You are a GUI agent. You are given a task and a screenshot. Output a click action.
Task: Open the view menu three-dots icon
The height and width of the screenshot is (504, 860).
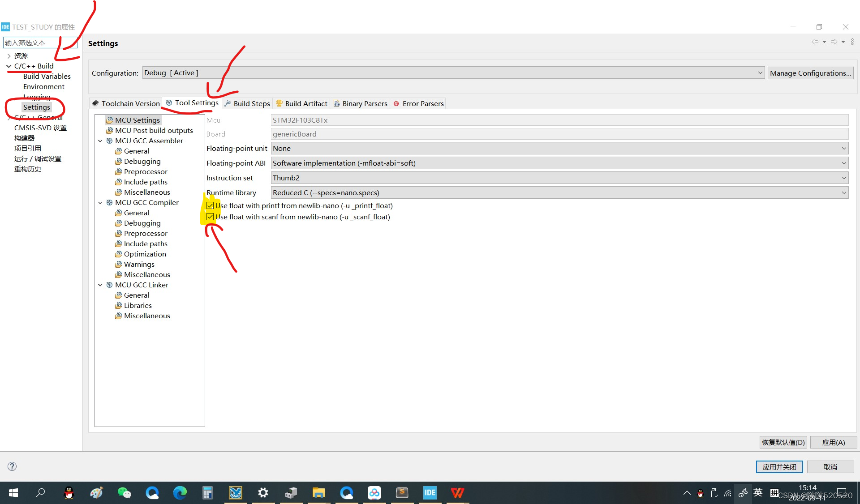click(852, 42)
